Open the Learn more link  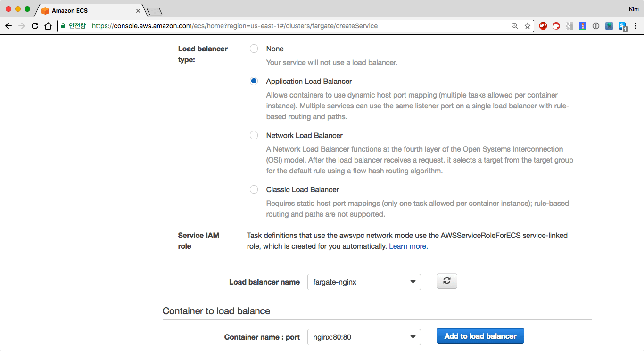(x=408, y=246)
